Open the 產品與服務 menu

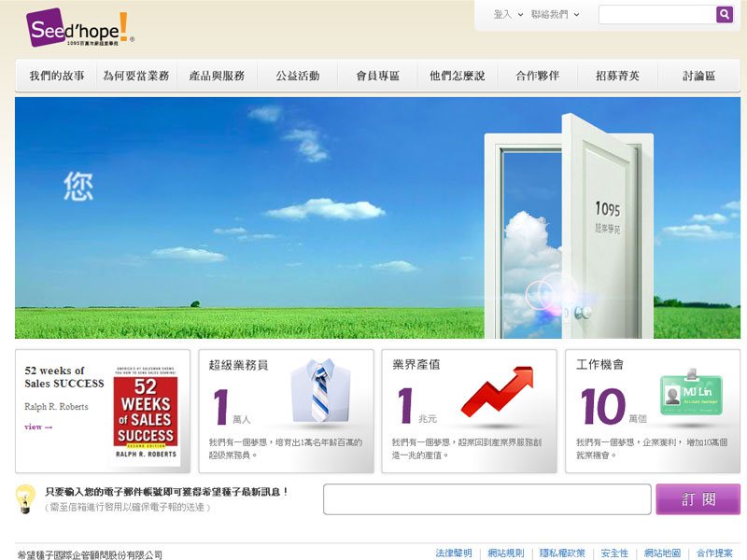(217, 76)
